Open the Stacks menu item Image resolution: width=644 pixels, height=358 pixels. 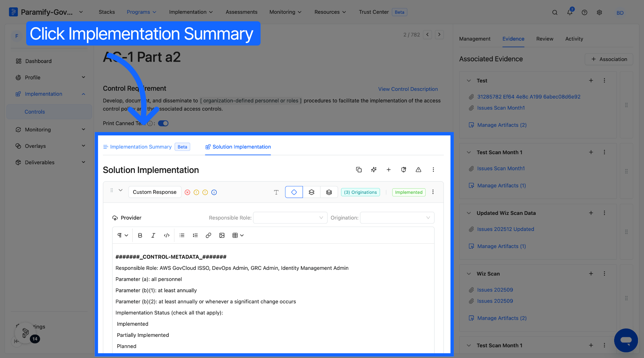click(107, 12)
